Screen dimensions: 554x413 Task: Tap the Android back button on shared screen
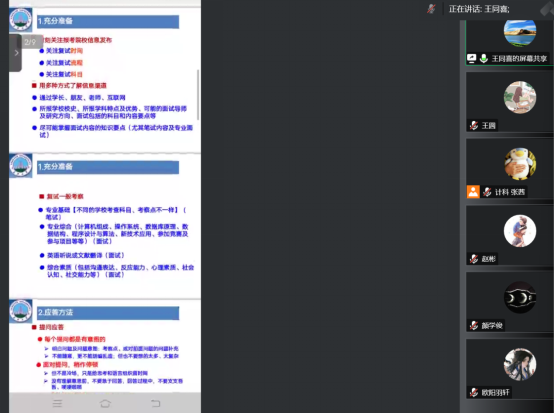click(x=155, y=403)
